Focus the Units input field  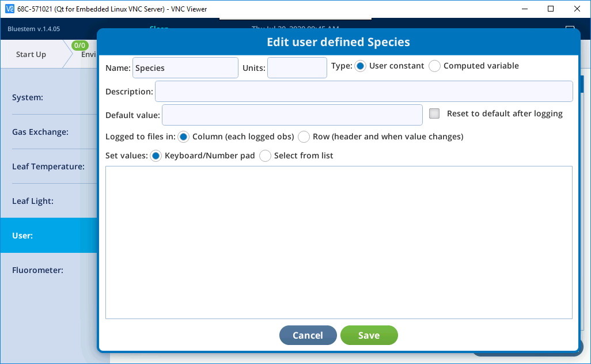click(297, 68)
